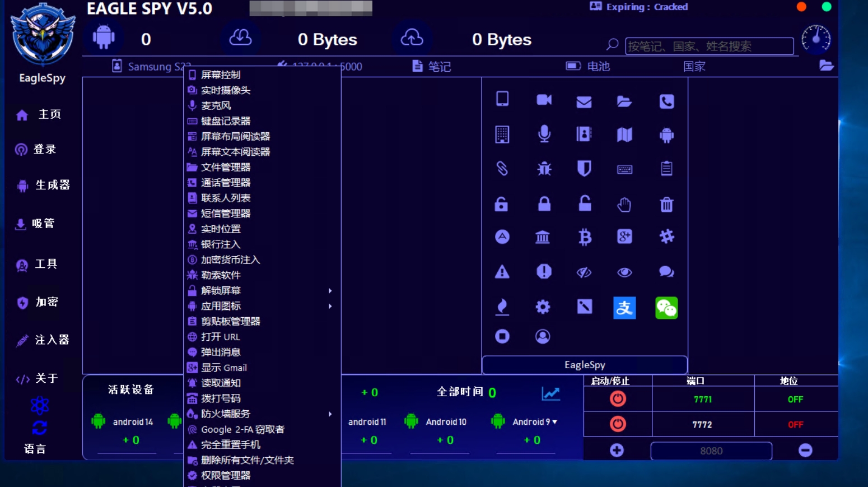The height and width of the screenshot is (487, 868).
Task: Click the Google Plus icon in grid
Action: point(624,236)
